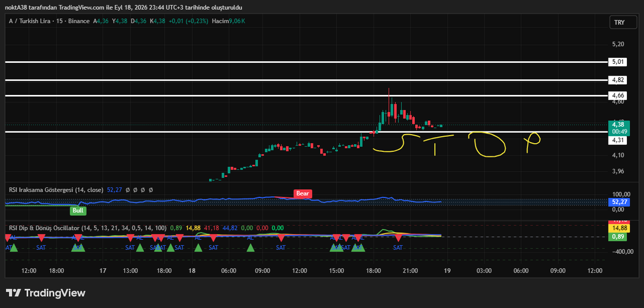Click the 18 date label on time axis
The height and width of the screenshot is (308, 644).
(192, 271)
